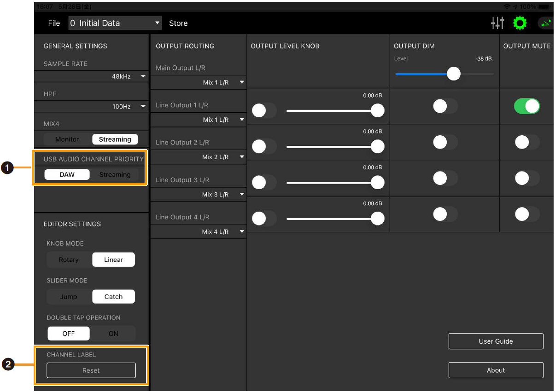Click the green settings gear icon
The height and width of the screenshot is (392, 555).
point(520,23)
